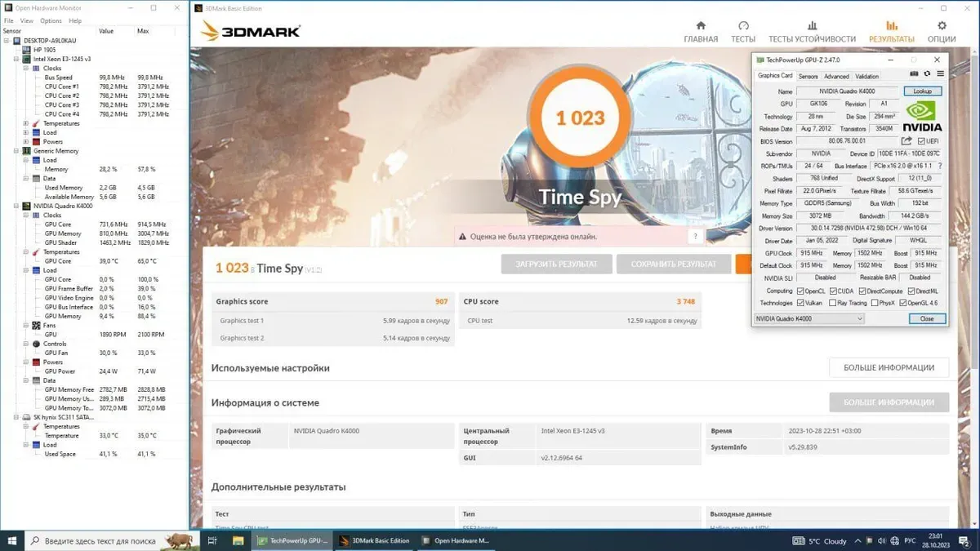Open the File Explorer taskbar icon

[x=238, y=540]
